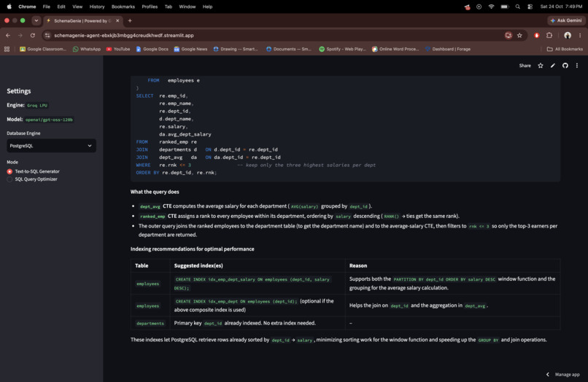Screen dimensions: 588x382
Task: Open the Window menu
Action: (x=187, y=7)
